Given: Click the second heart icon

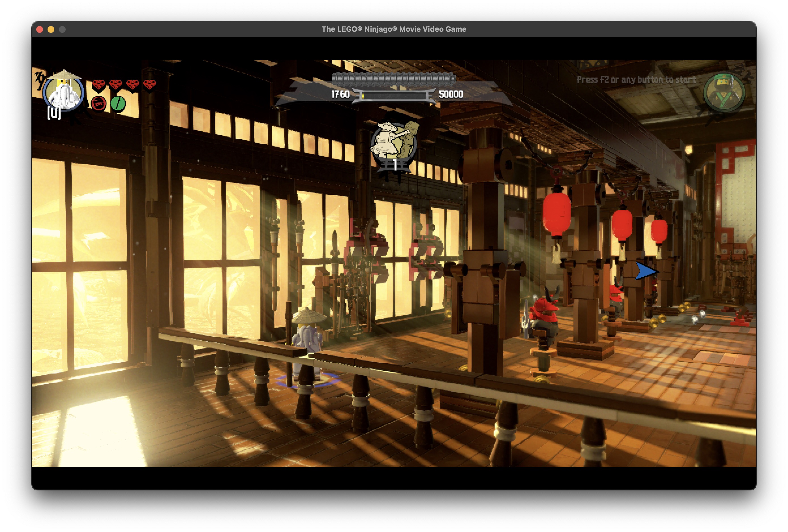Looking at the screenshot, I should click(115, 84).
